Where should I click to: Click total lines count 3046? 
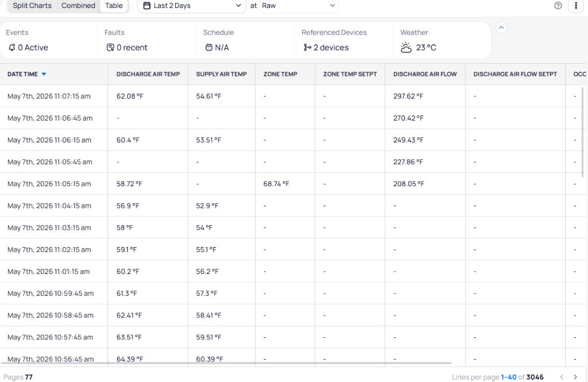click(x=535, y=377)
